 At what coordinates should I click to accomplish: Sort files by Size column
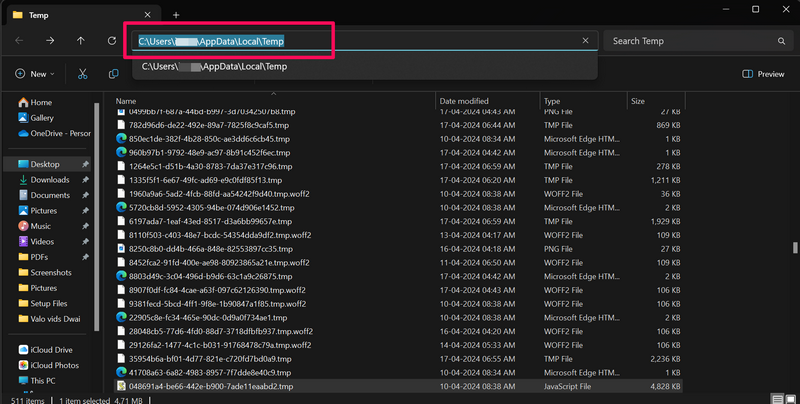tap(638, 101)
